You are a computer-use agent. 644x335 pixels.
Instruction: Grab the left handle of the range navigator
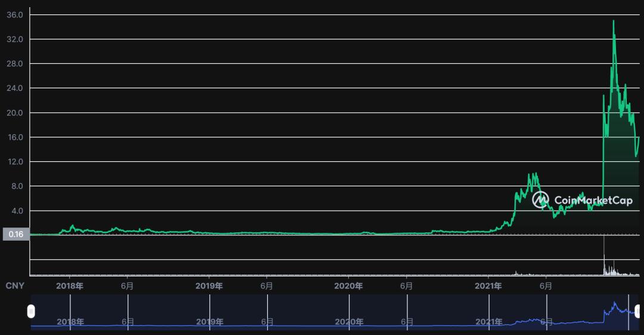point(31,311)
